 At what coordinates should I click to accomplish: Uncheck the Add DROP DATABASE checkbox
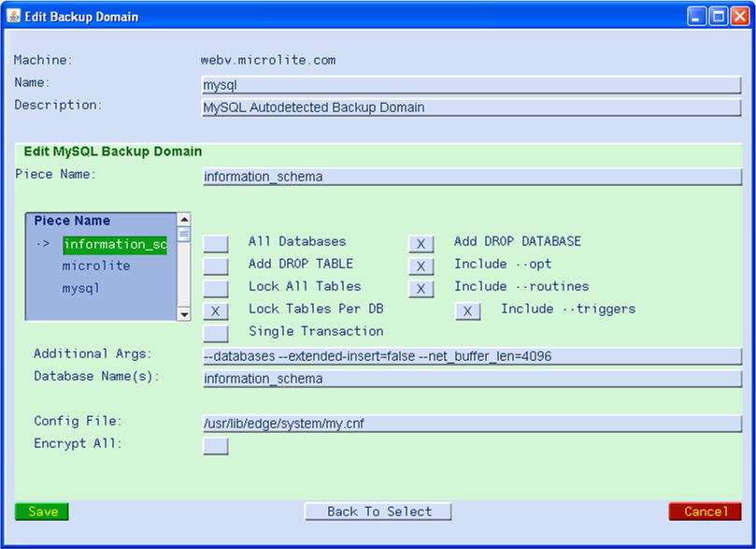pos(421,243)
